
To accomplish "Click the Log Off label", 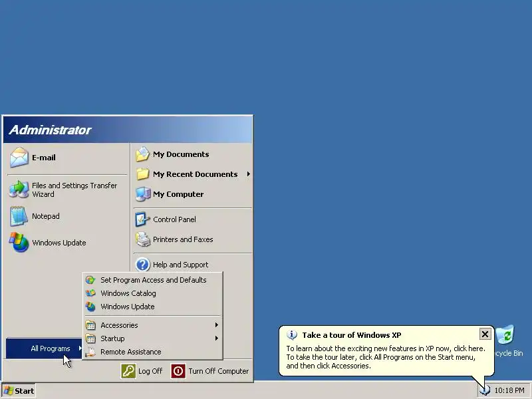I will point(150,371).
